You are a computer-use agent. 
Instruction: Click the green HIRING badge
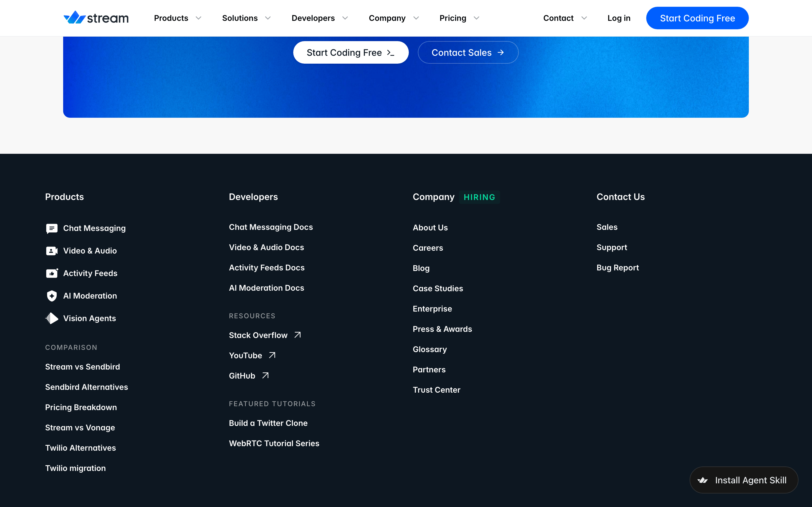tap(479, 197)
